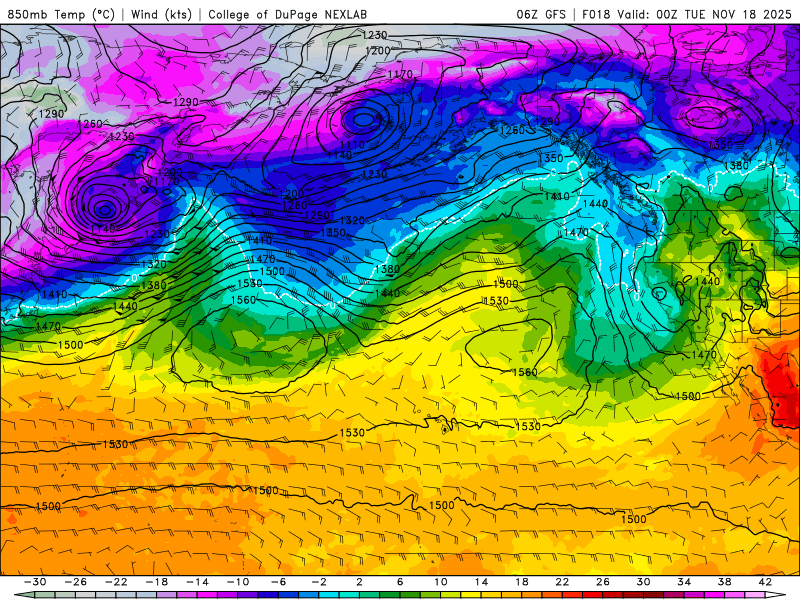Pick the -2 value on the temperature legend
The height and width of the screenshot is (600, 800).
(319, 582)
